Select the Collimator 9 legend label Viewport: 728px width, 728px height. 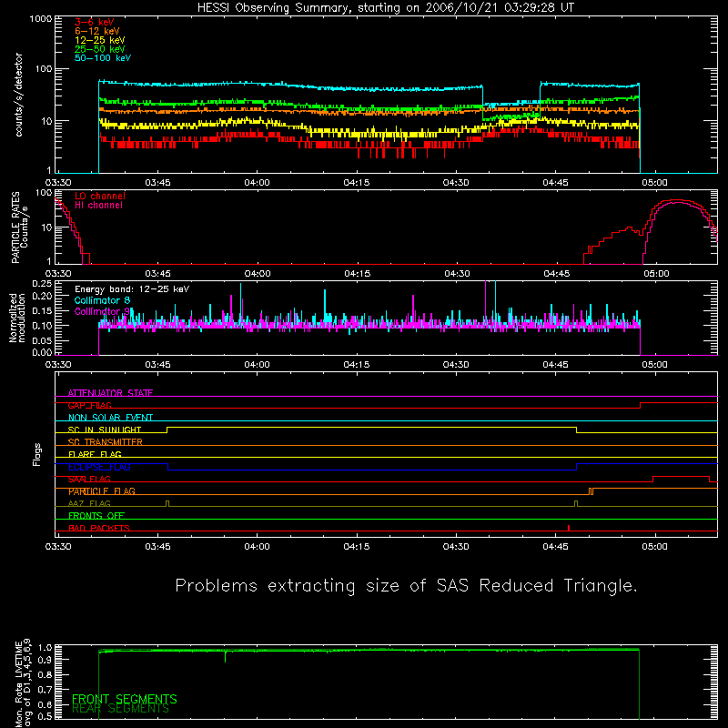[102, 311]
